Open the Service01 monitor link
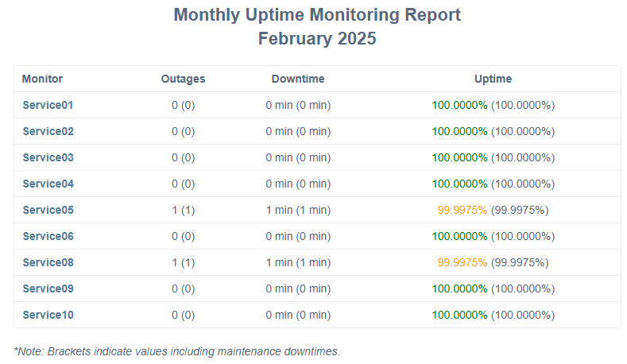The height and width of the screenshot is (364, 627). coord(48,105)
